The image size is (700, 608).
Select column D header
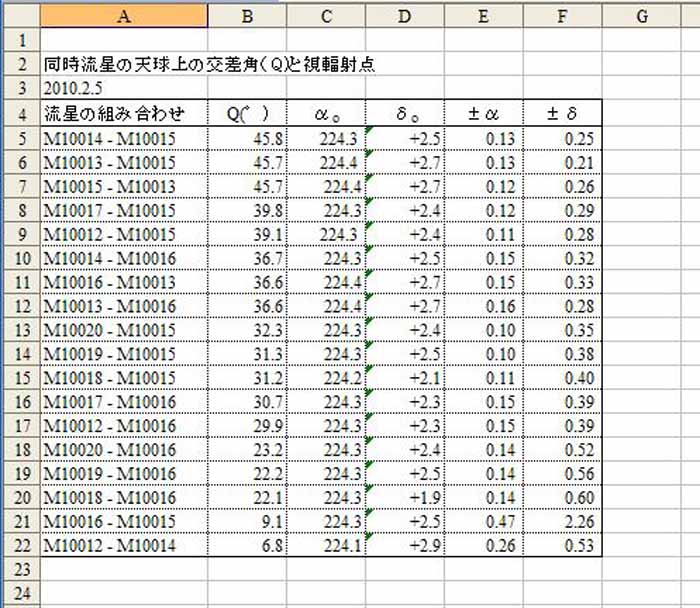(x=405, y=17)
